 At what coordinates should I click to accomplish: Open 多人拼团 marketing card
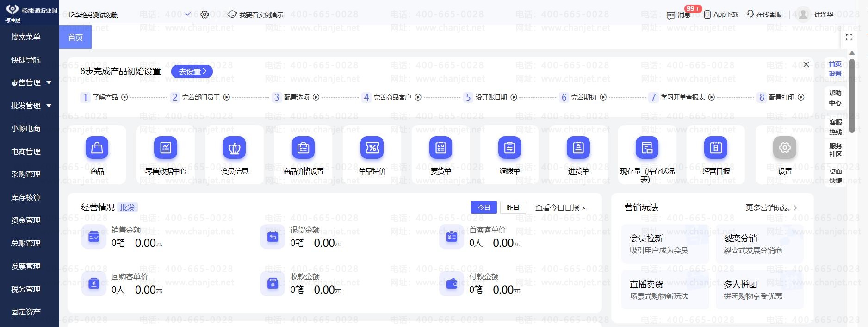click(759, 289)
